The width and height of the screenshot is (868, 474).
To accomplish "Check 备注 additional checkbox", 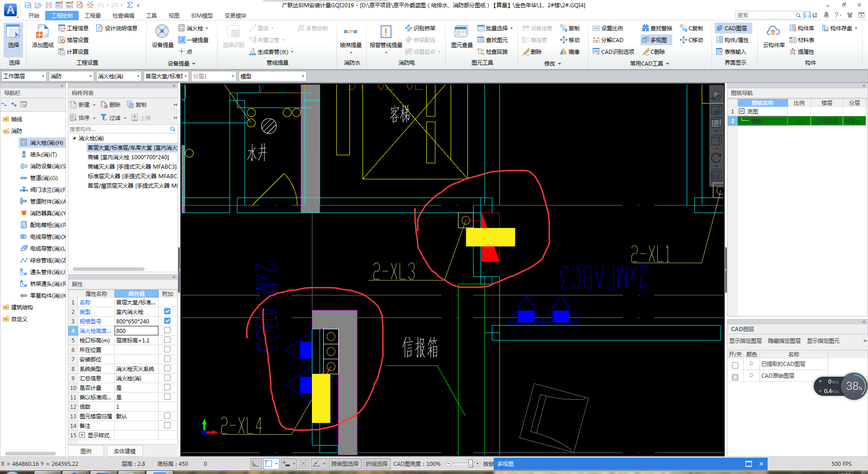I will point(167,426).
